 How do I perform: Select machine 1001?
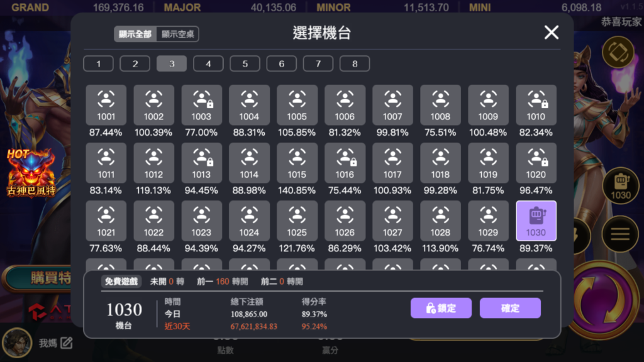tap(106, 105)
